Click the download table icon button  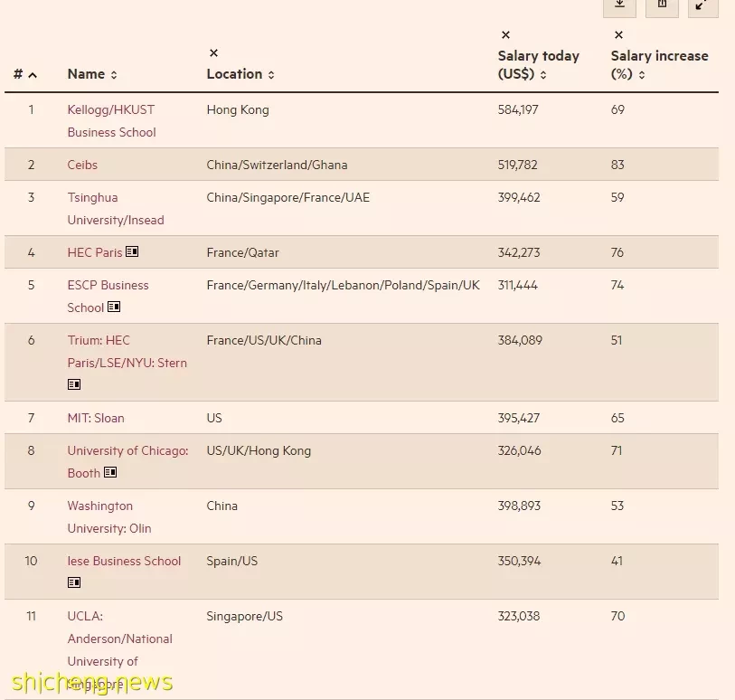[x=619, y=6]
